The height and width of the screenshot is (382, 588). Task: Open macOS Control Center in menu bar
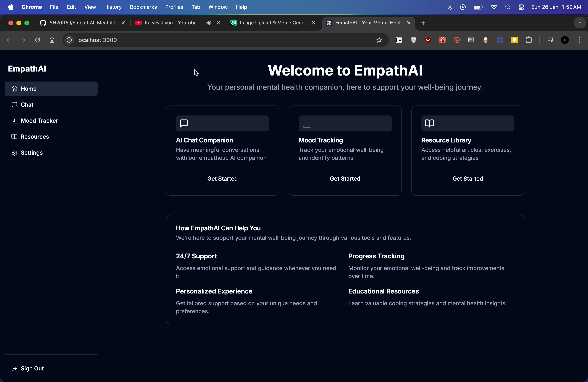[x=521, y=7]
